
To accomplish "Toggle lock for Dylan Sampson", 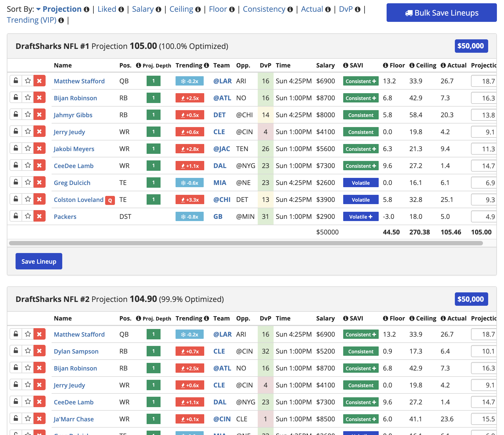I will [x=16, y=351].
